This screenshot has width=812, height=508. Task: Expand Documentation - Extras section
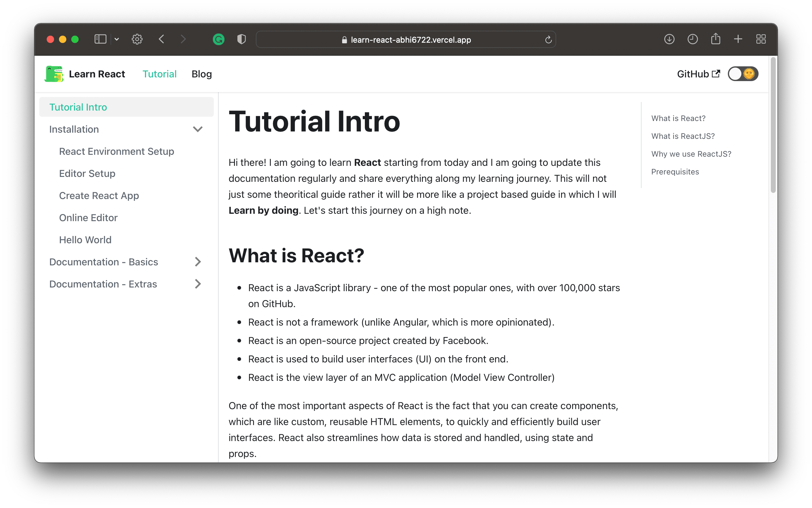point(198,284)
